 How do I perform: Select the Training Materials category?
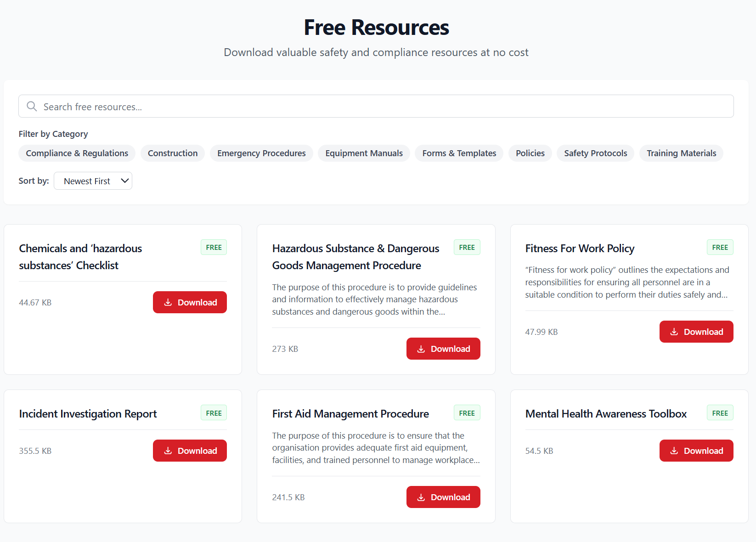pos(681,153)
